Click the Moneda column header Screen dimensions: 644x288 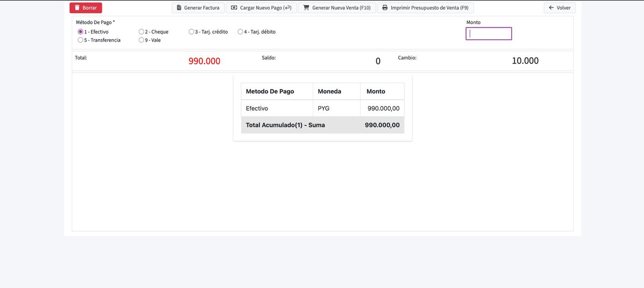tap(329, 91)
